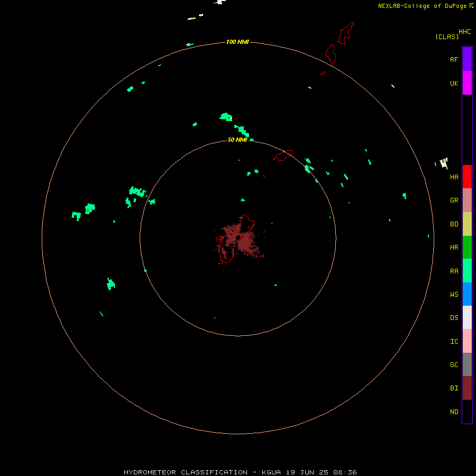Click the DS legend label
Screen dimensions: 476x476
click(454, 317)
